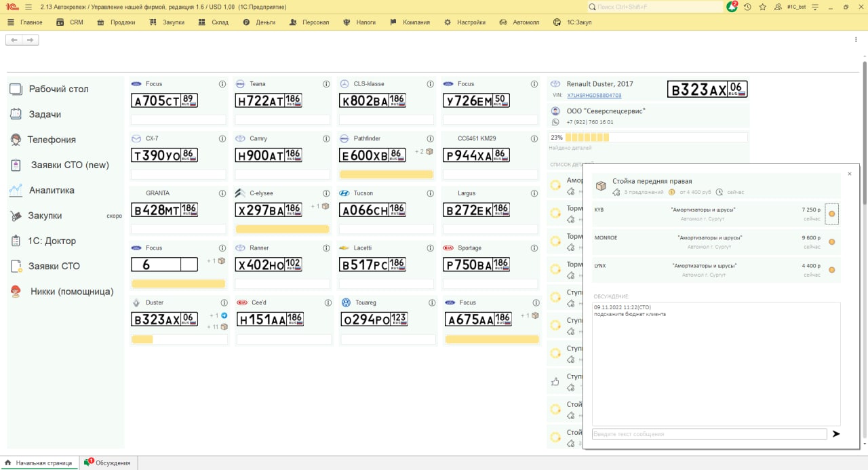
Task: Open Рабочий стол in the sidebar
Action: tap(58, 89)
